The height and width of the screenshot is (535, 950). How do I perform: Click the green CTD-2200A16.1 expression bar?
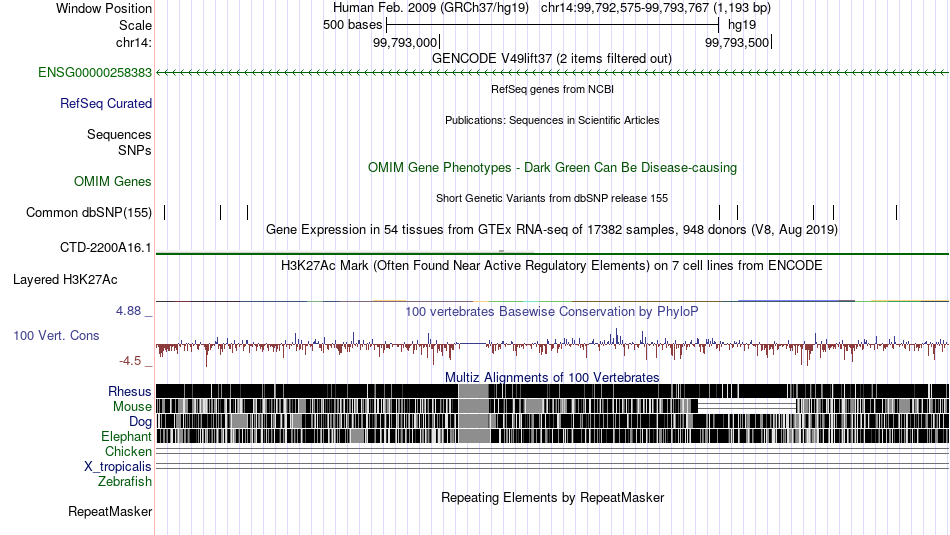tap(552, 253)
